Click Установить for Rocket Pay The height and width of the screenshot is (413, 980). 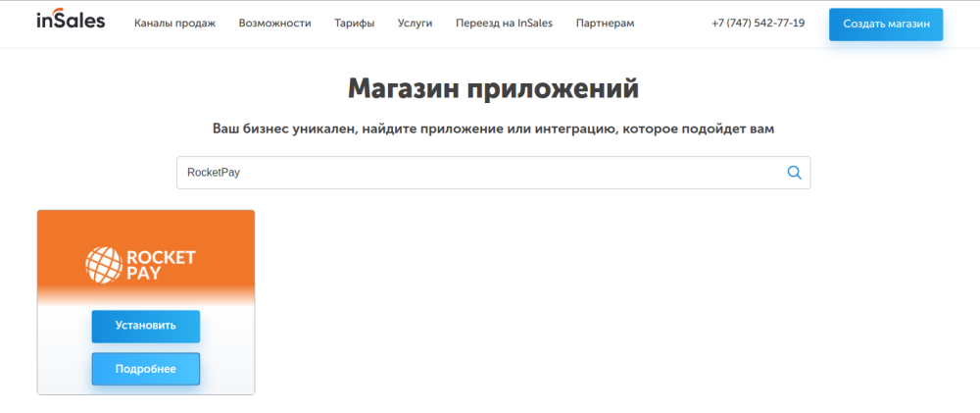pos(146,326)
